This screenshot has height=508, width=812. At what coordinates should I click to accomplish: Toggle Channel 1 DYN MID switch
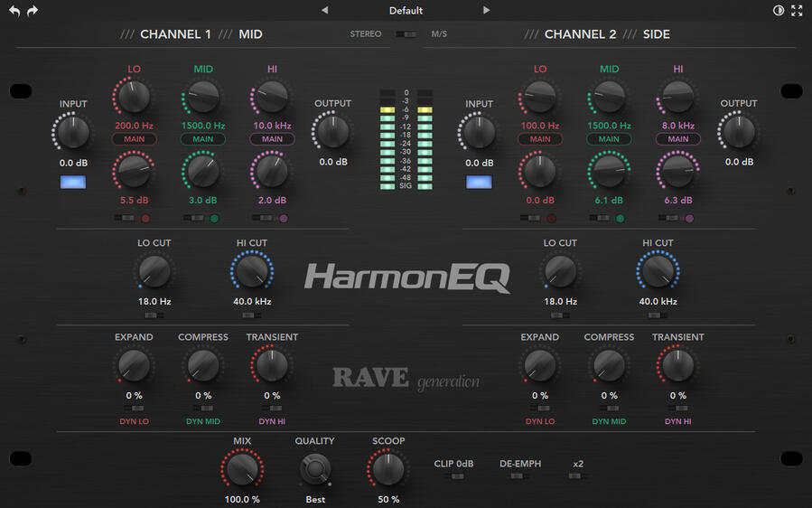pos(203,409)
